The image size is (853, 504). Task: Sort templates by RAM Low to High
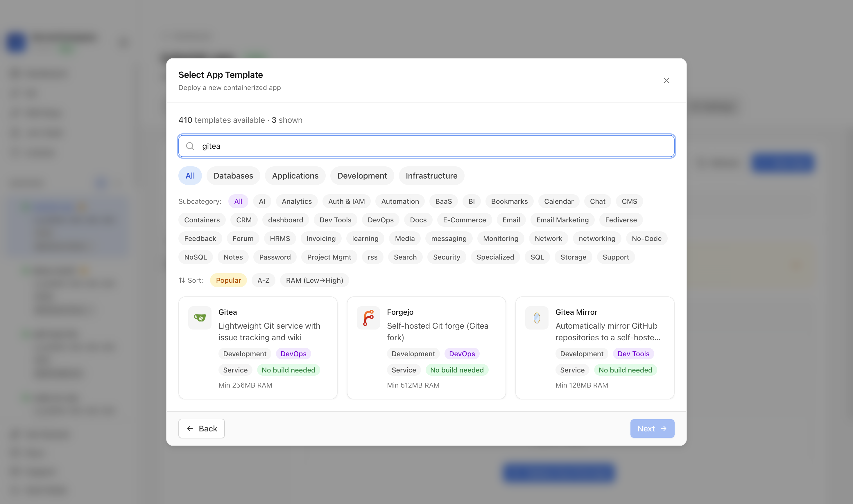[314, 280]
